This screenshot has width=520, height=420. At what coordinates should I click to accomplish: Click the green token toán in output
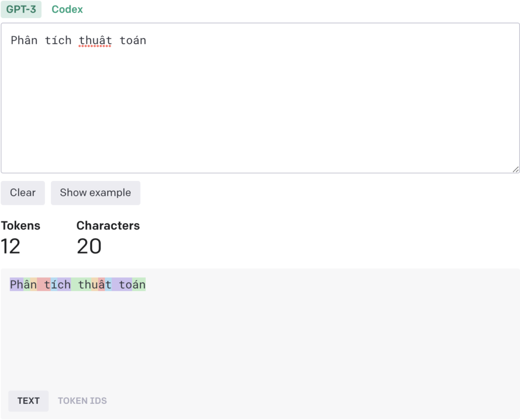click(138, 284)
